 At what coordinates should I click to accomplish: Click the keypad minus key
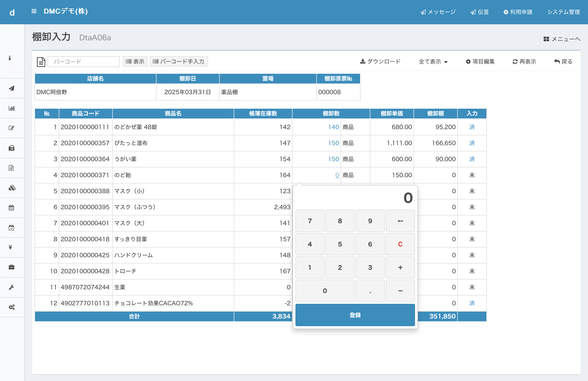pyautogui.click(x=400, y=291)
